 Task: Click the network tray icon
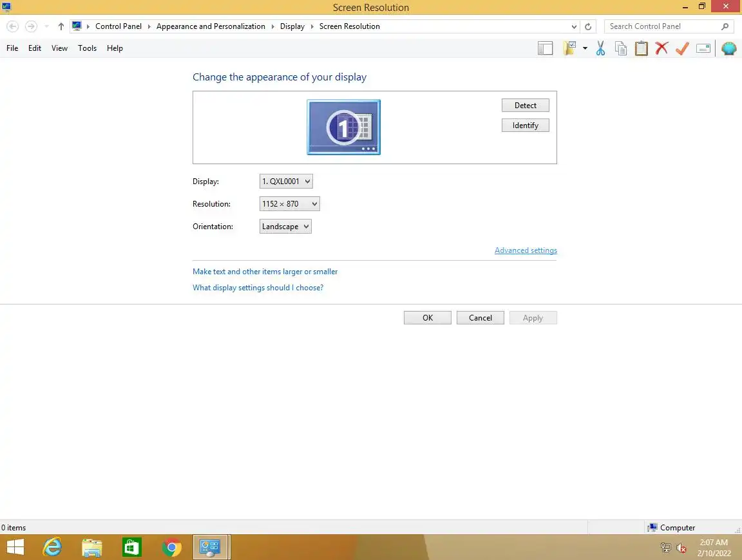[665, 548]
